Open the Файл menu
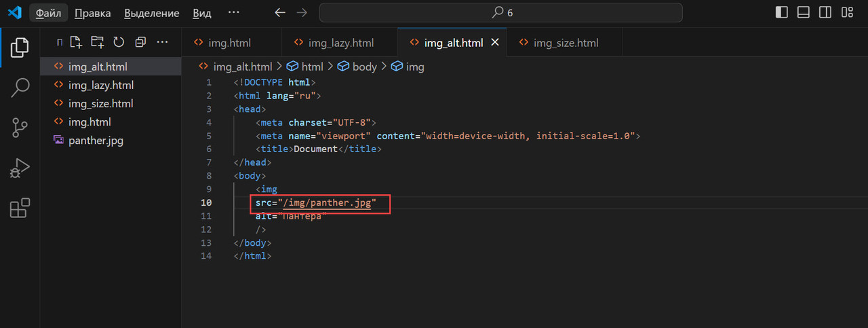The width and height of the screenshot is (868, 328). (x=48, y=13)
